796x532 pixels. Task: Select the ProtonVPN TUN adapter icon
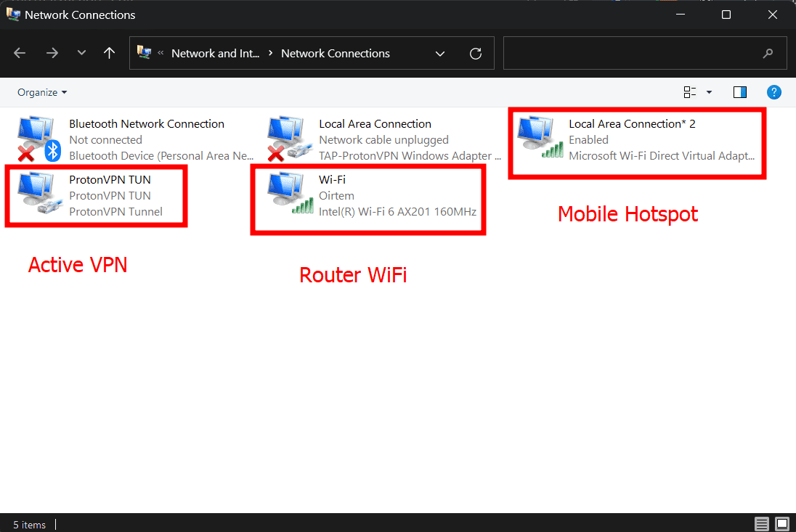tap(38, 195)
